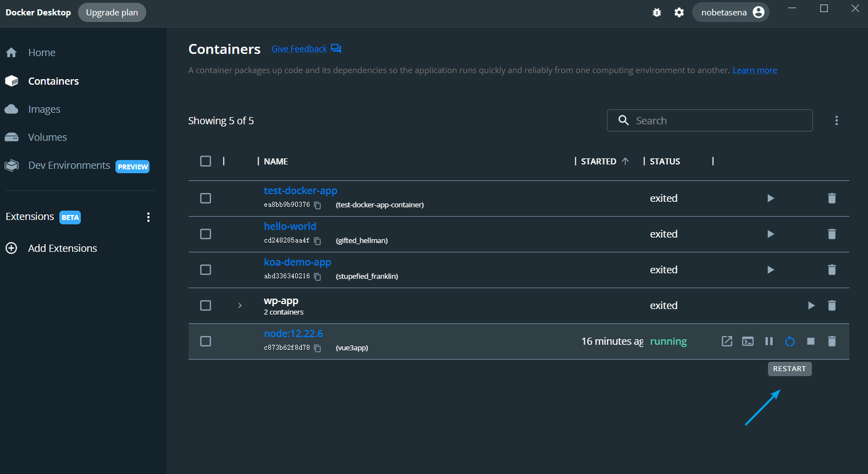Open node:12.22.6 container in browser

click(x=727, y=341)
